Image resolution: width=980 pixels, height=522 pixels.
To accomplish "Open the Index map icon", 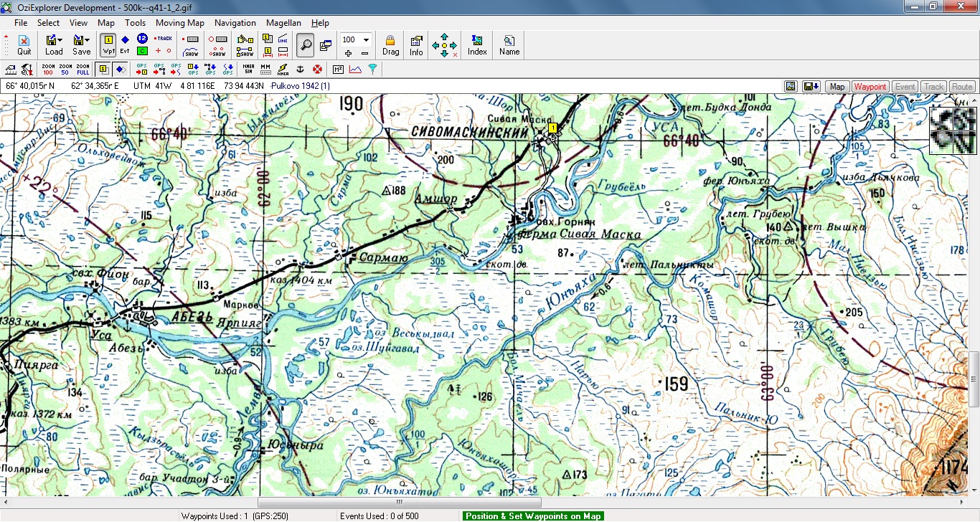I will (477, 45).
